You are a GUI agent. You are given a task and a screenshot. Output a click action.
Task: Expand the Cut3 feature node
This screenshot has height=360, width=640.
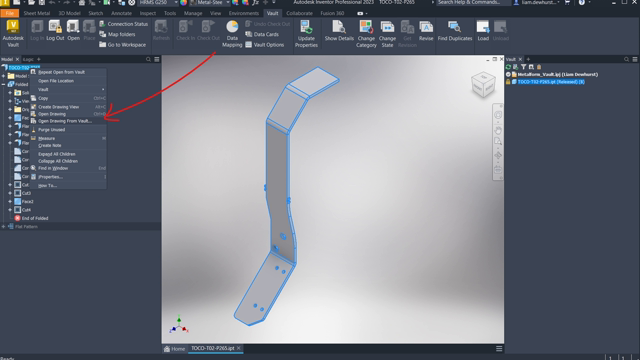(10, 193)
